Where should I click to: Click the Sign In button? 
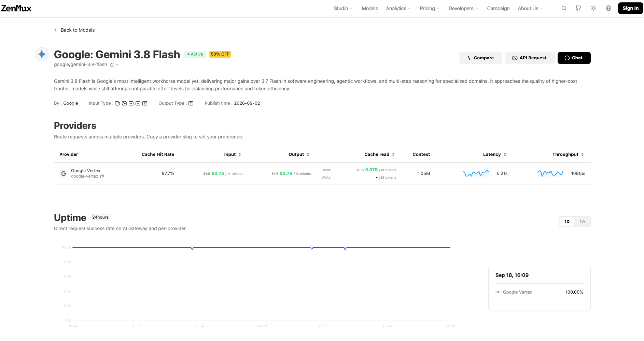click(630, 8)
